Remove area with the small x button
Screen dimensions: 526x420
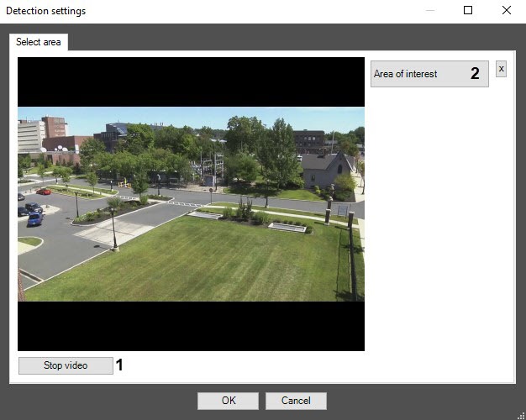501,69
